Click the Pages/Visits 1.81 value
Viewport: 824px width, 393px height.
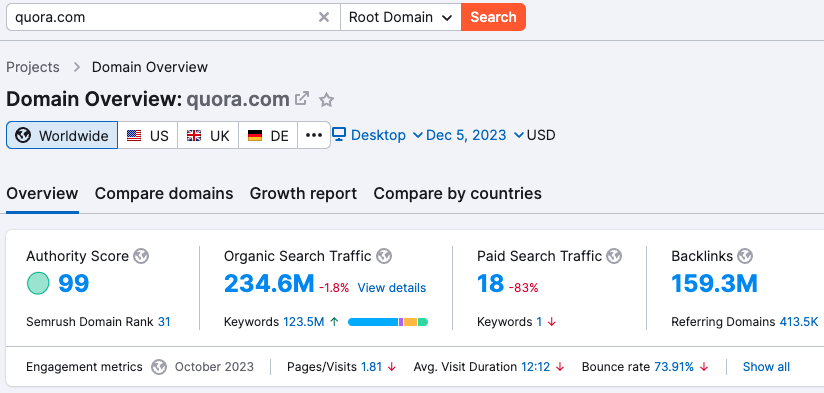click(x=372, y=367)
